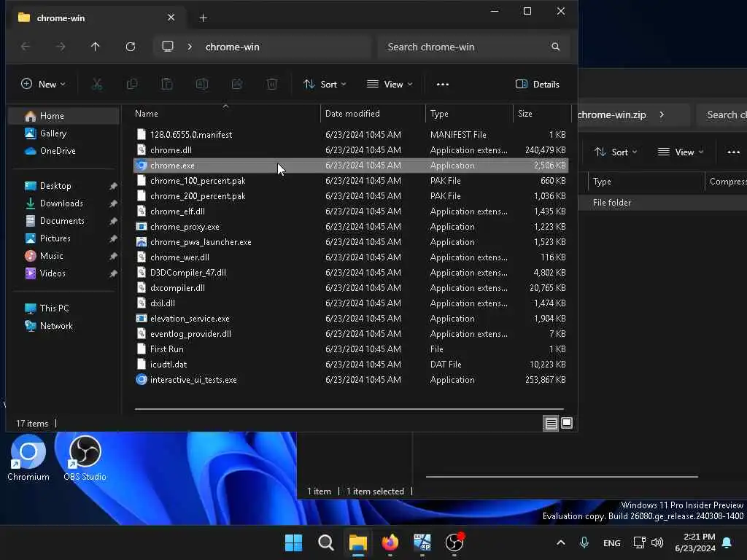747x560 pixels.
Task: Open Chromium desktop shortcut
Action: point(28,458)
